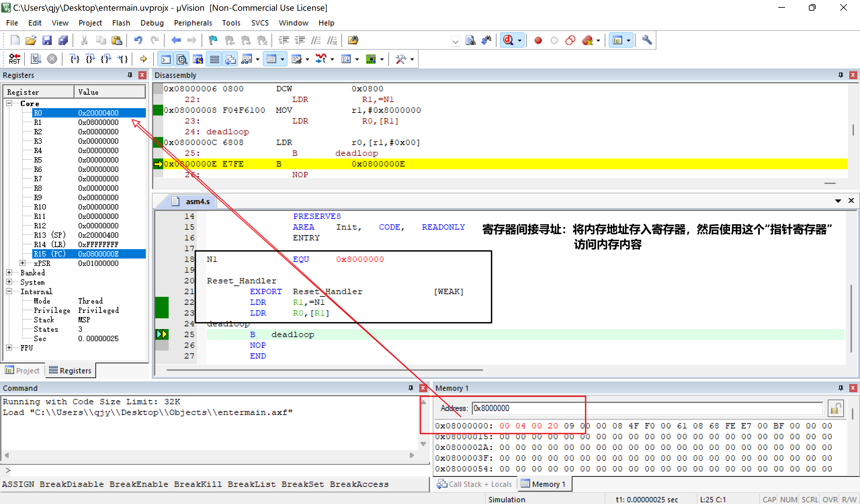The height and width of the screenshot is (504, 860).
Task: Close the Memory 1 panel
Action: [853, 388]
